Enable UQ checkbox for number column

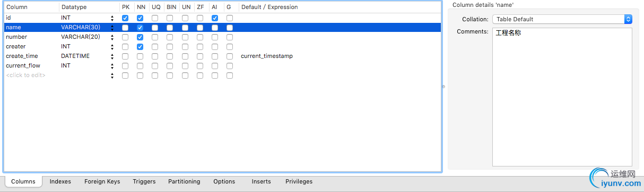[155, 37]
